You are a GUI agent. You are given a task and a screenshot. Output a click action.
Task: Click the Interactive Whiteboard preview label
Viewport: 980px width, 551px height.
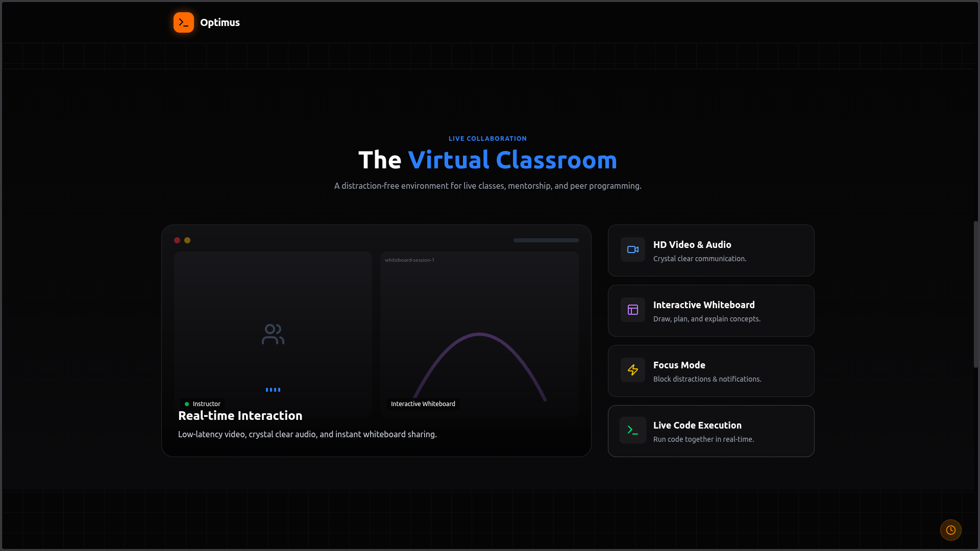click(423, 404)
